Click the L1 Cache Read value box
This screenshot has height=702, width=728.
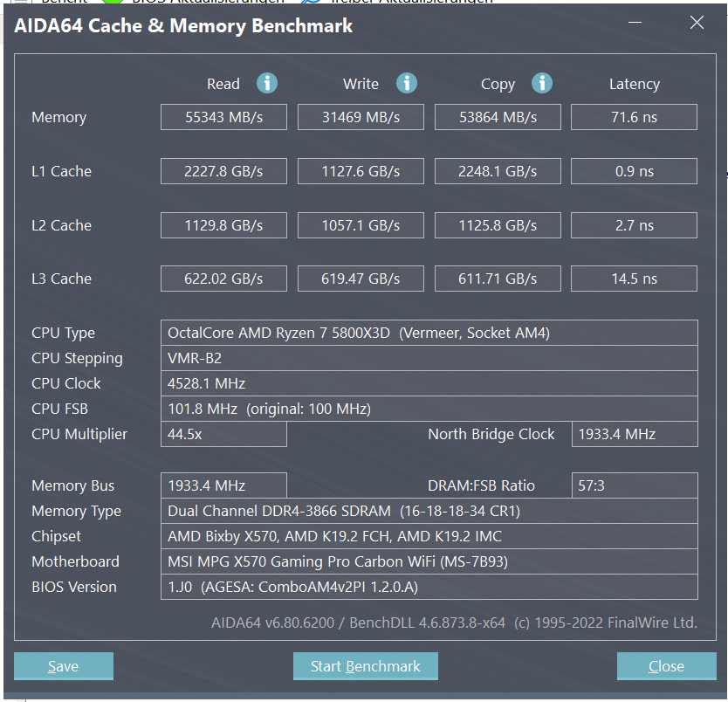click(223, 171)
